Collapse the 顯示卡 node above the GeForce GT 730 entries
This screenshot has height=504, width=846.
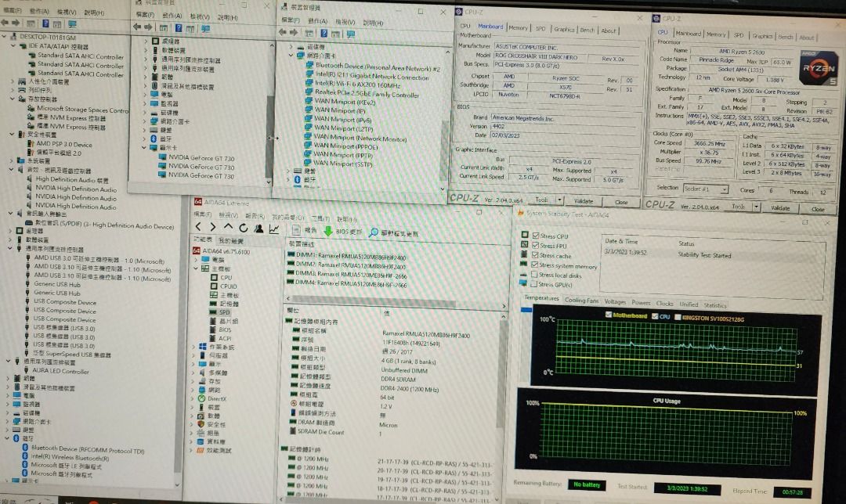pos(145,148)
